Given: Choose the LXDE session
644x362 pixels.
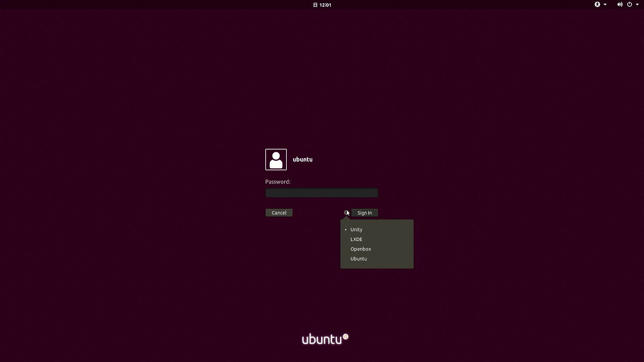Looking at the screenshot, I should 377,239.
